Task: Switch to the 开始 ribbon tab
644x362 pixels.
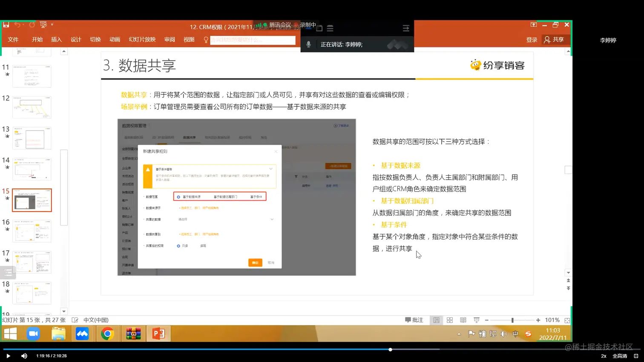Action: coord(37,40)
